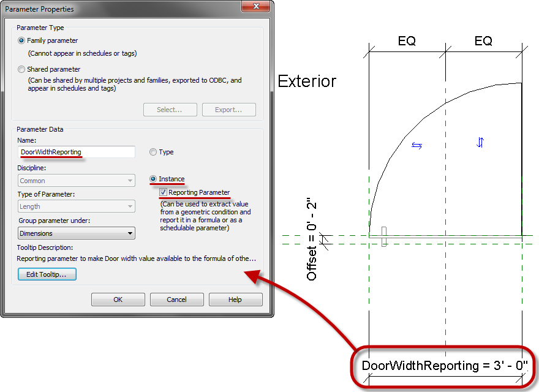Confirm the parameter with OK
This screenshot has height=392, width=539.
click(x=118, y=300)
